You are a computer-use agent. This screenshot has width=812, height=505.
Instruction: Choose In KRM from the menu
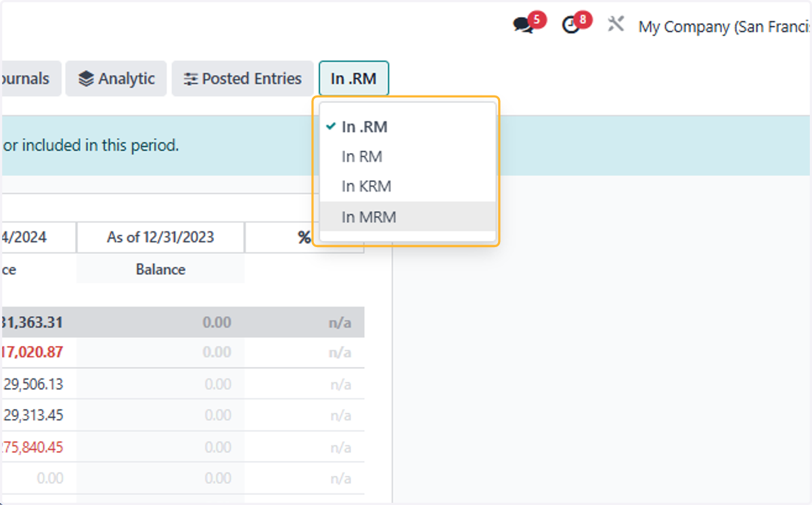pos(407,186)
